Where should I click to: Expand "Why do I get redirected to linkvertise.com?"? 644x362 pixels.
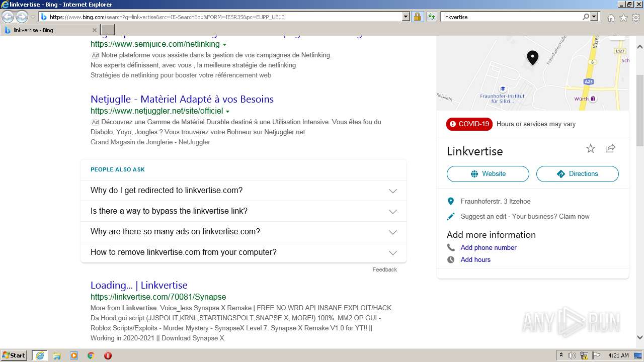tap(244, 191)
